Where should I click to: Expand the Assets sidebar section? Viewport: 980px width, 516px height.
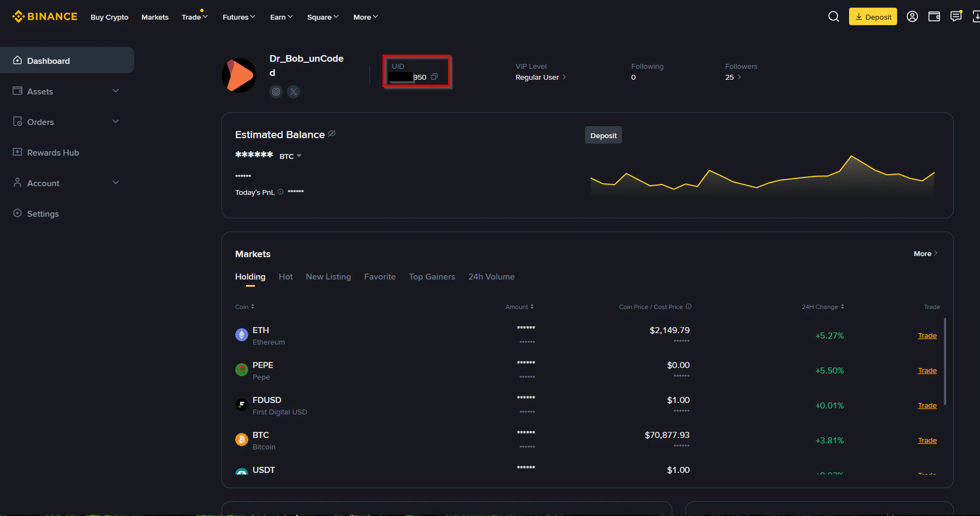point(116,91)
